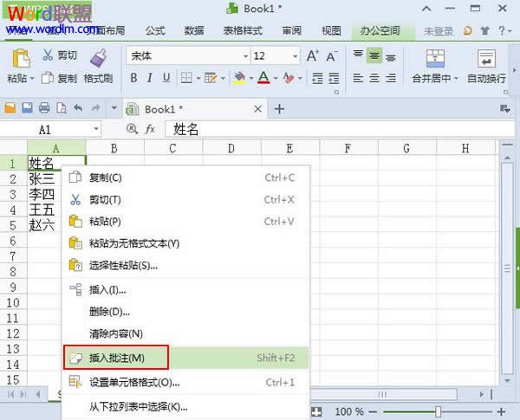Open the font size dropdown showing 12

pyautogui.click(x=296, y=56)
